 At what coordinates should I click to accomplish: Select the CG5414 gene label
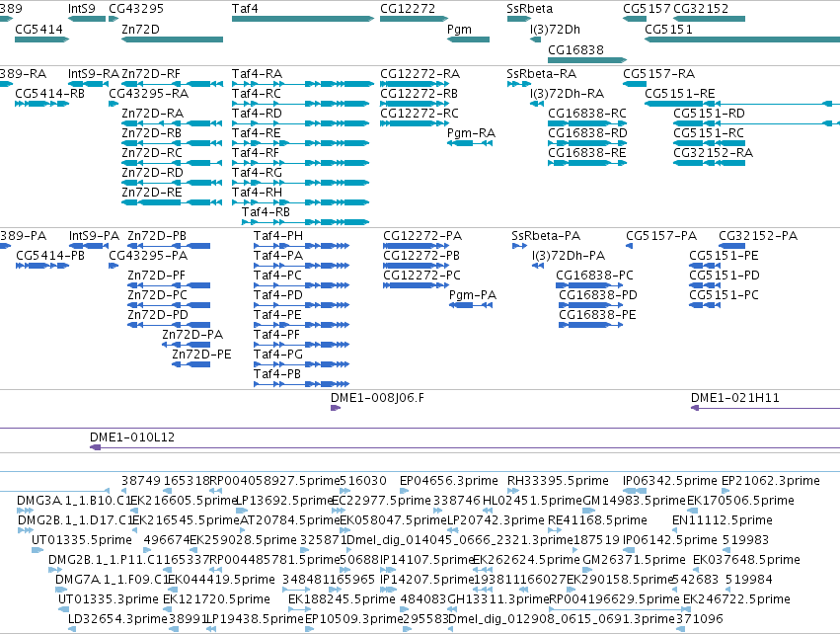(38, 30)
